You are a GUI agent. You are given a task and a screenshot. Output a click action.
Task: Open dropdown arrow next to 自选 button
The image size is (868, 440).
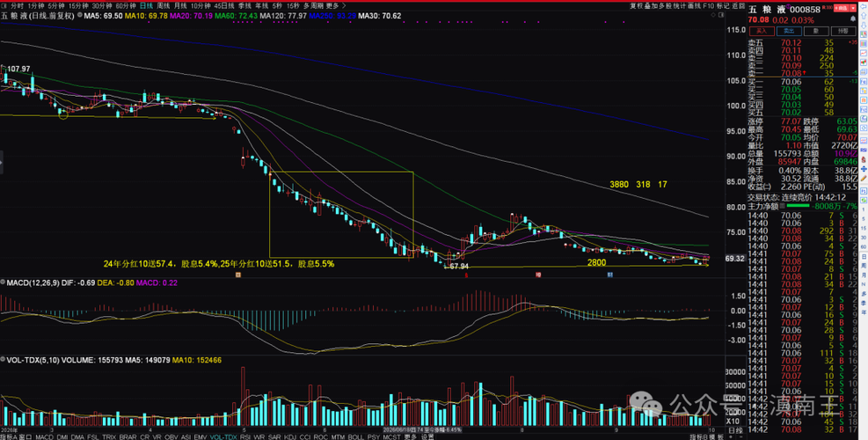[853, 8]
